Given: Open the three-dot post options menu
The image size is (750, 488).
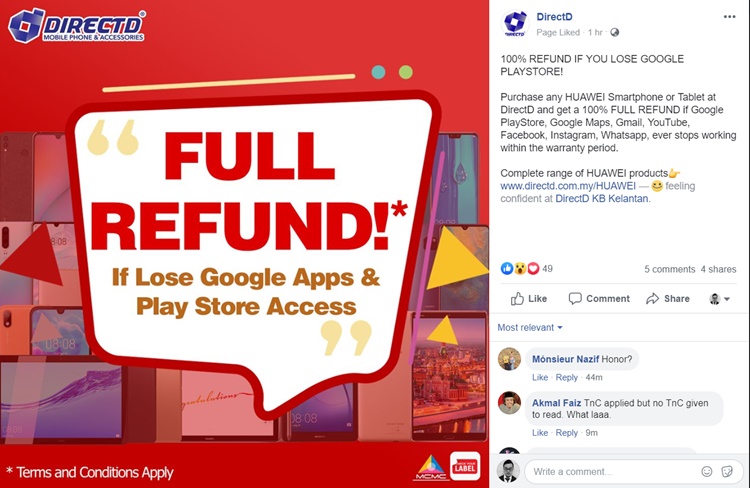Looking at the screenshot, I should 729,17.
